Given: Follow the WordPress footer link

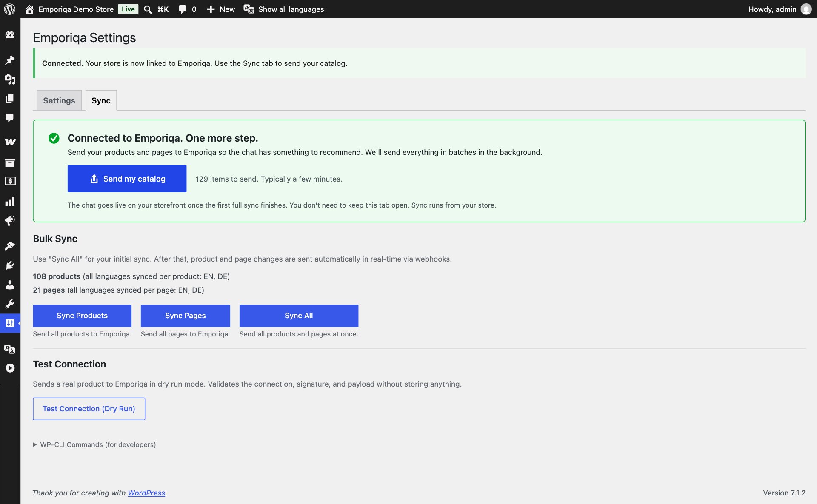Looking at the screenshot, I should pos(146,493).
